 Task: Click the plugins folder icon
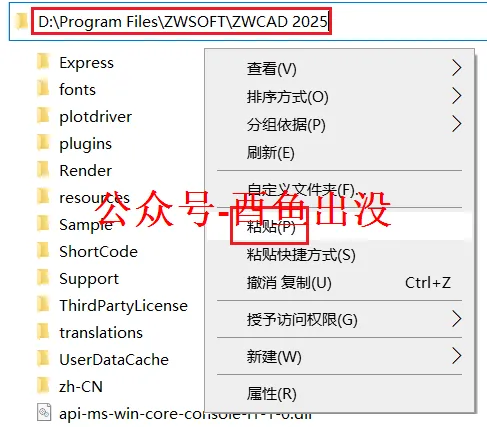[x=44, y=143]
